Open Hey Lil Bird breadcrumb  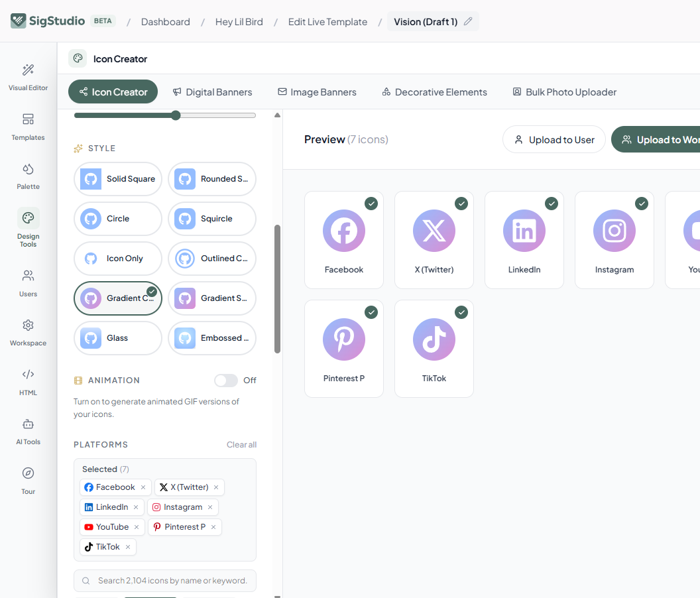239,22
